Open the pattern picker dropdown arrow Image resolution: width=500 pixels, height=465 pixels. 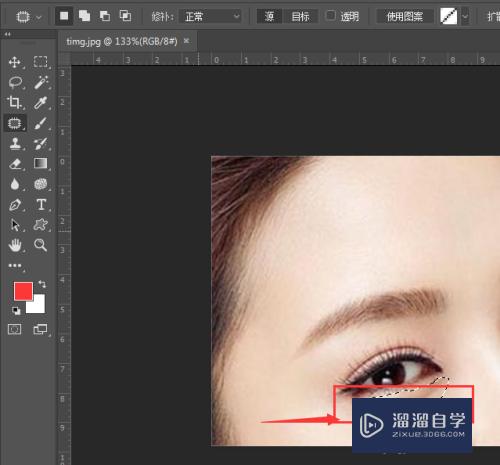(465, 16)
